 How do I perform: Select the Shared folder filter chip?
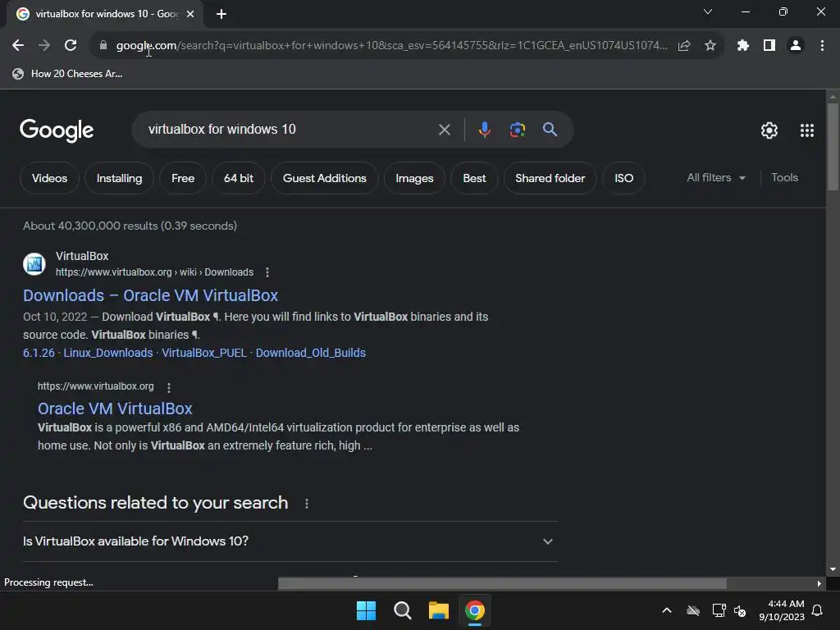pos(550,178)
